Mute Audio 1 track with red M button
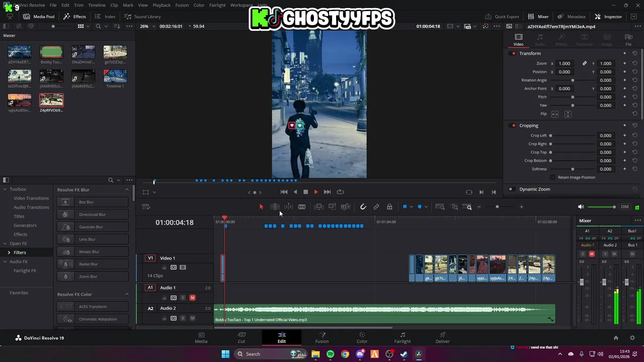This screenshot has width=644, height=362. pyautogui.click(x=192, y=298)
